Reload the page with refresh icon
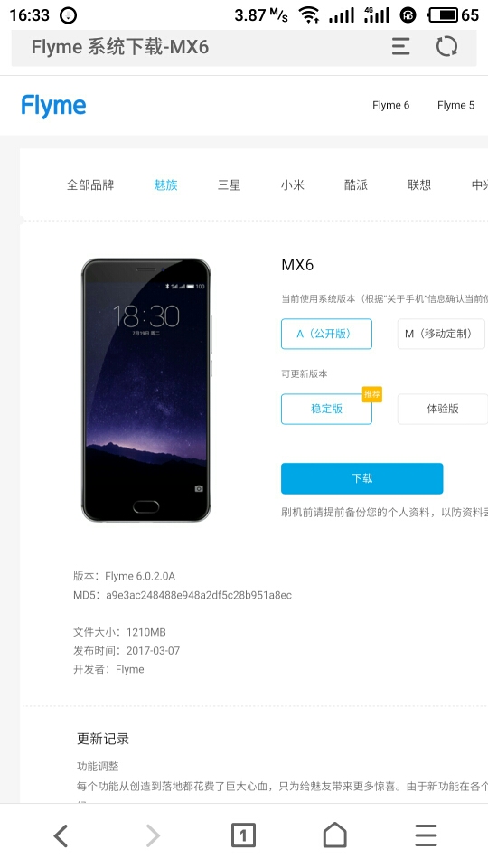The image size is (488, 868). point(446,46)
